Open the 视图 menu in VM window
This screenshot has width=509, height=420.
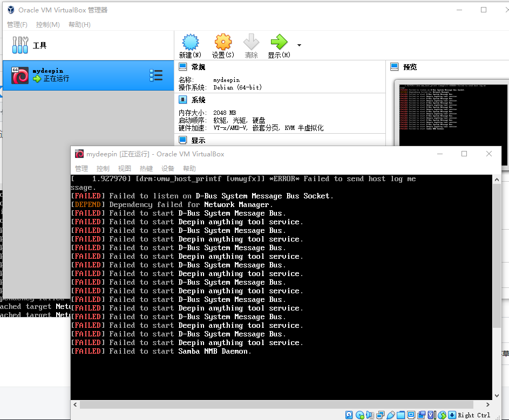(x=125, y=168)
